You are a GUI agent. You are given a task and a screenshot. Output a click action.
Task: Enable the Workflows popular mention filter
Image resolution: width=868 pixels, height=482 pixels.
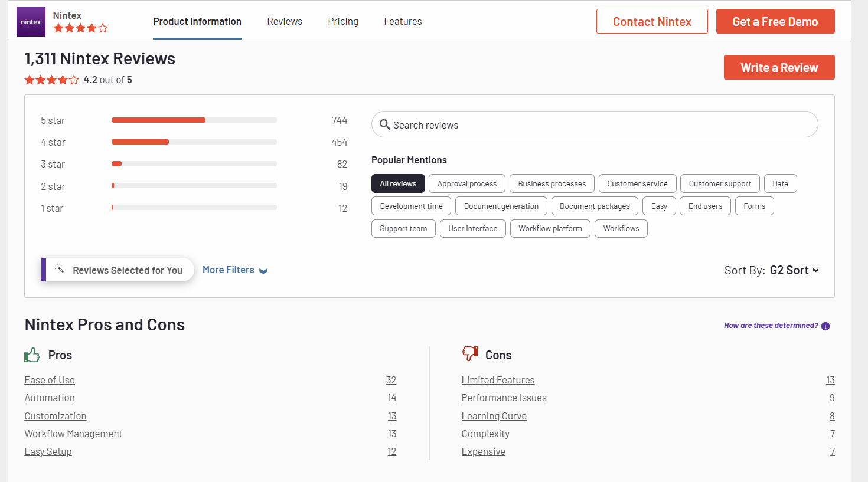(x=621, y=228)
